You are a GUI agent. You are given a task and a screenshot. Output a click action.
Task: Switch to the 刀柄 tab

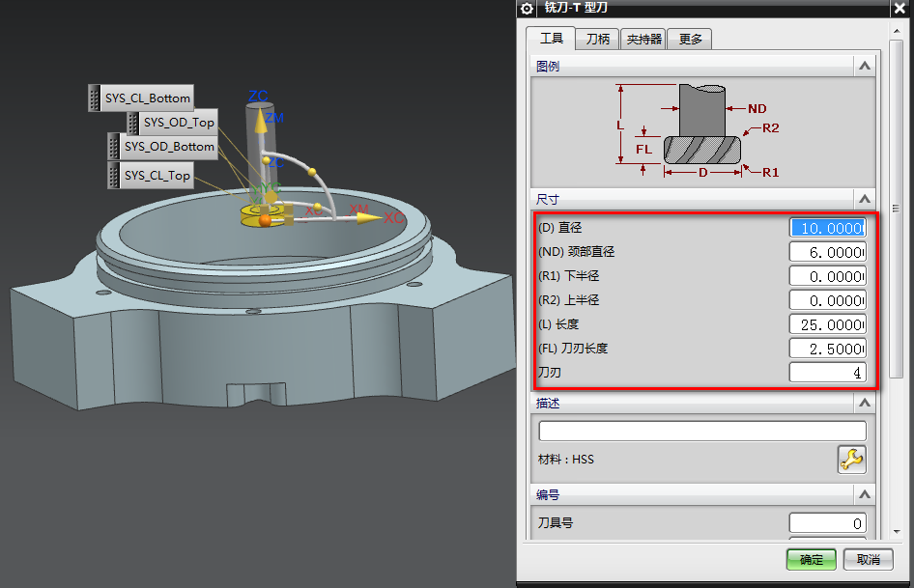598,39
